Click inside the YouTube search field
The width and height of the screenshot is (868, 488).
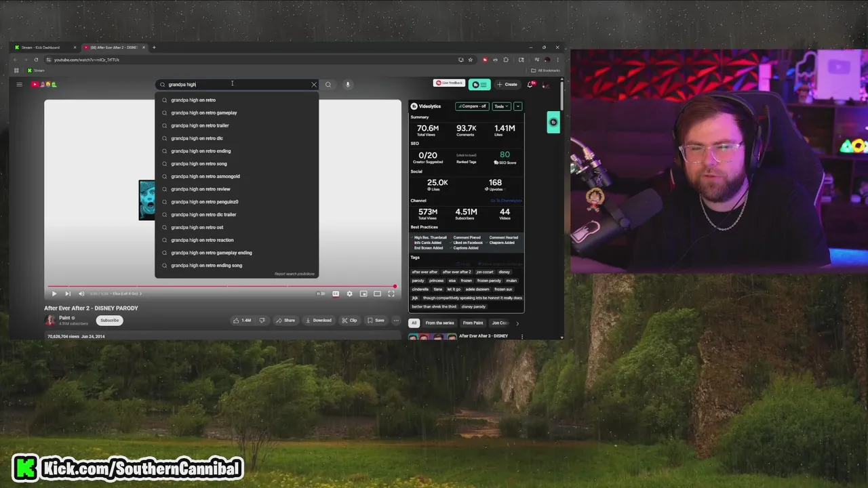(x=237, y=85)
